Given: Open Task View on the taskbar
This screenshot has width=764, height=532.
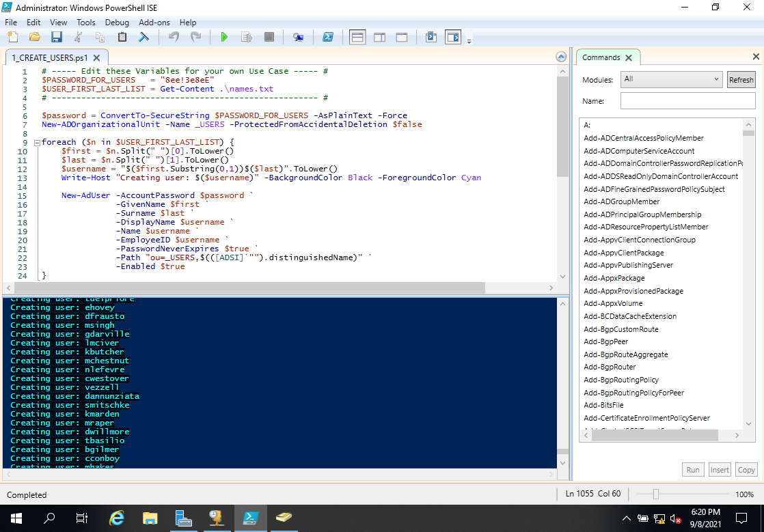Looking at the screenshot, I should (82, 518).
